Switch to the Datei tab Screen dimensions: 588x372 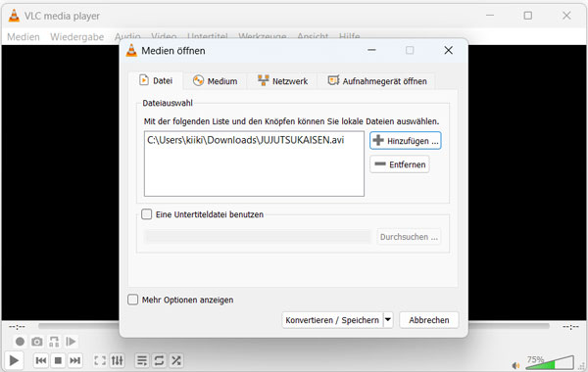coord(156,80)
